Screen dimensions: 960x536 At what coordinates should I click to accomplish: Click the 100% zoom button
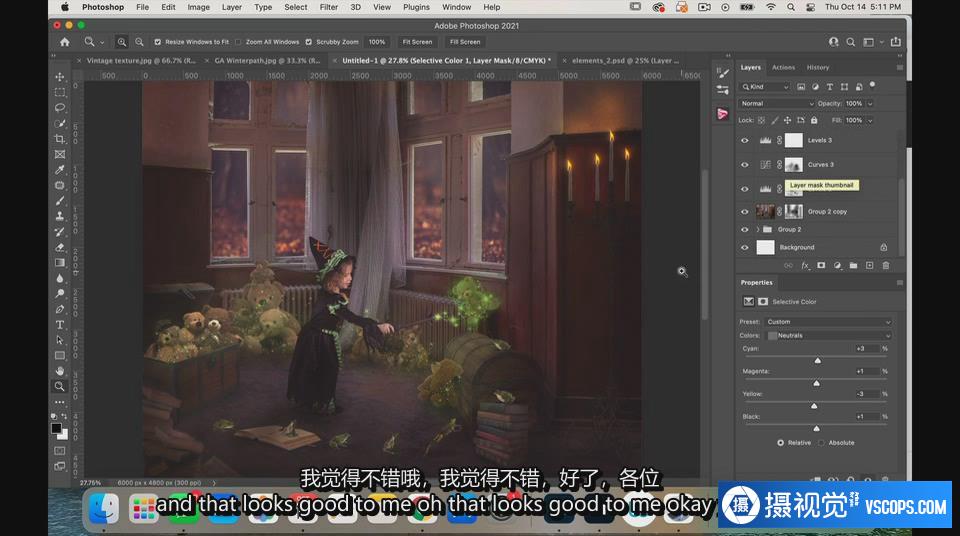click(377, 42)
